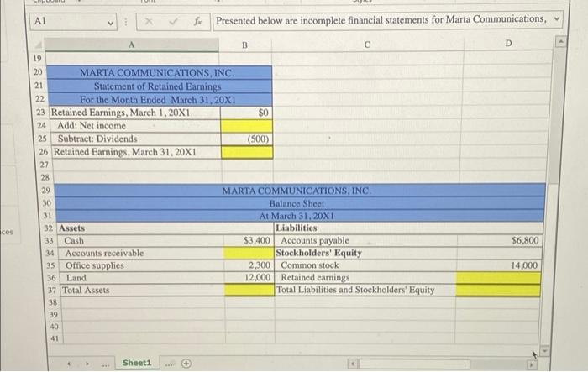Go to next sheet arrow
Screen dimensions: 588x372
(x=87, y=364)
